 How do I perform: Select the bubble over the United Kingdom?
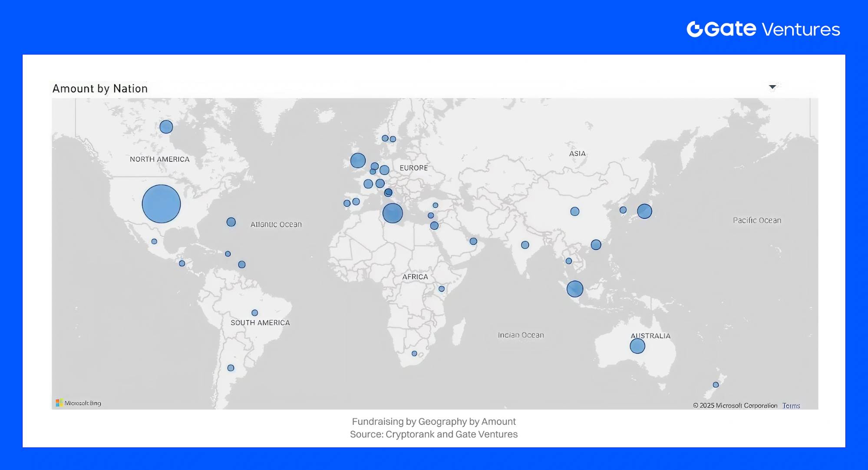[x=358, y=161]
